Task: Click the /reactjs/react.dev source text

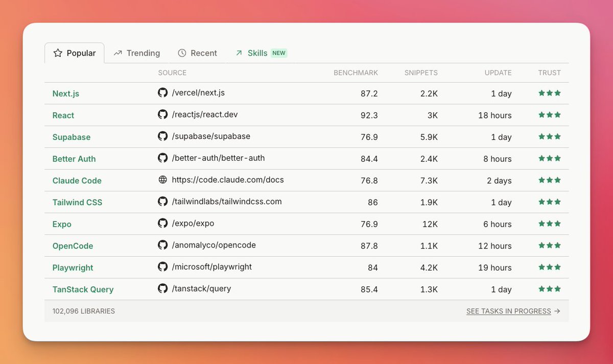Action: pyautogui.click(x=205, y=114)
